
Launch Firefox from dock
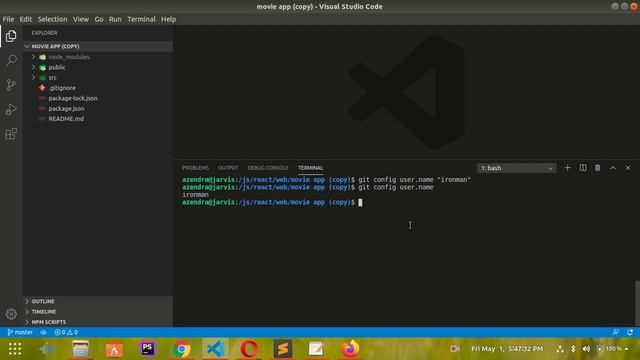pyautogui.click(x=350, y=349)
